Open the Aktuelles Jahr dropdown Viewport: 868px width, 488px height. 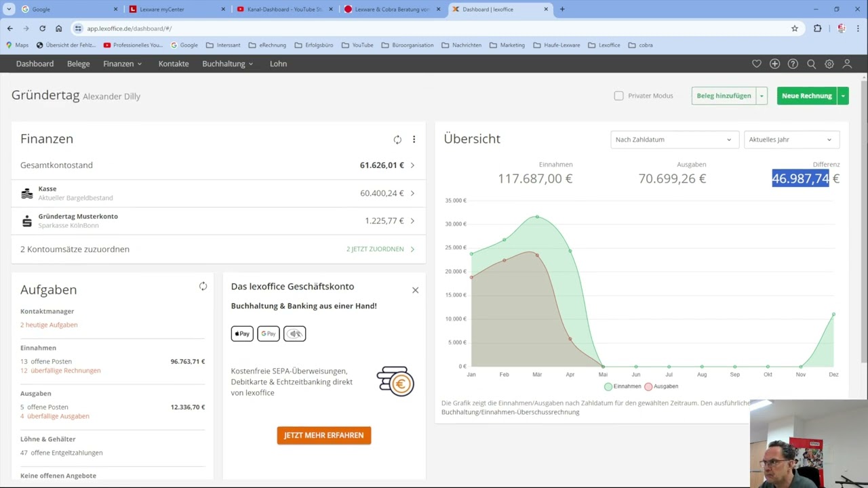(791, 140)
